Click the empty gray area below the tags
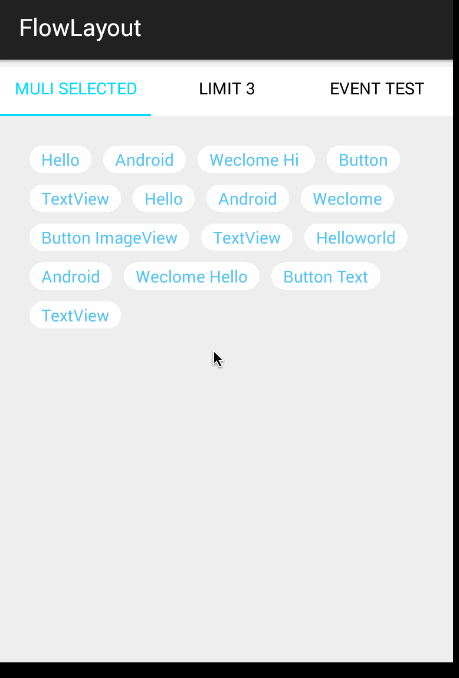Image resolution: width=459 pixels, height=678 pixels. tap(226, 497)
